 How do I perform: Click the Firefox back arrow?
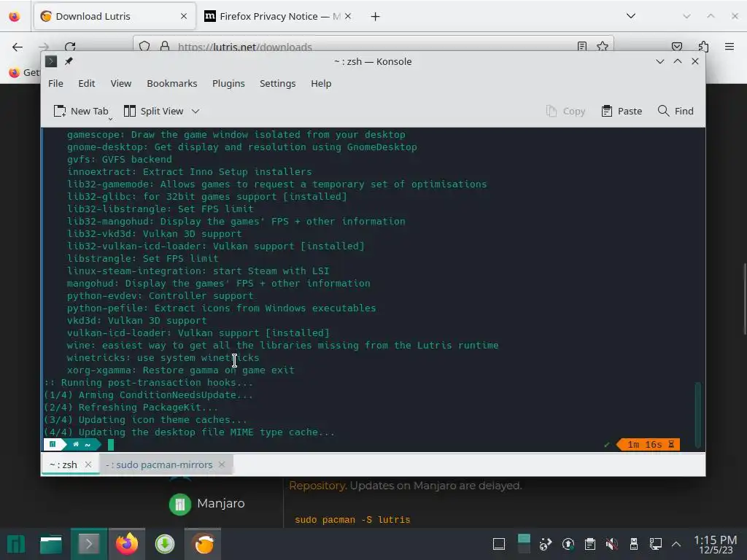point(18,47)
